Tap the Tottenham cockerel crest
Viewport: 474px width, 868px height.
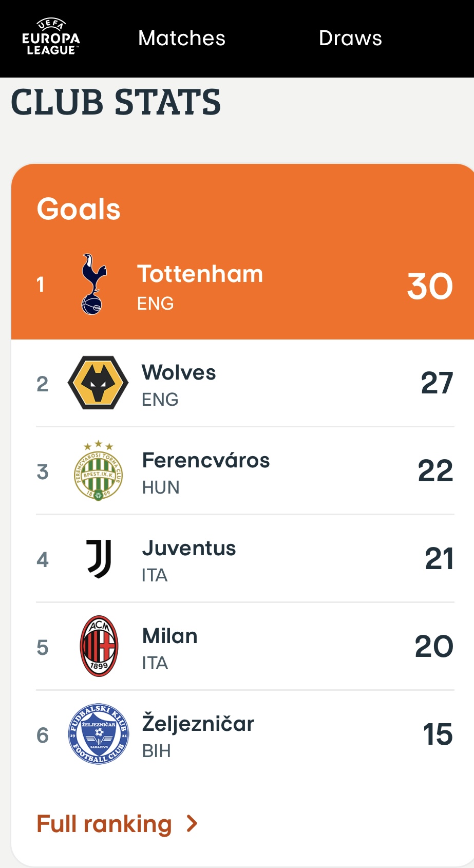point(94,284)
